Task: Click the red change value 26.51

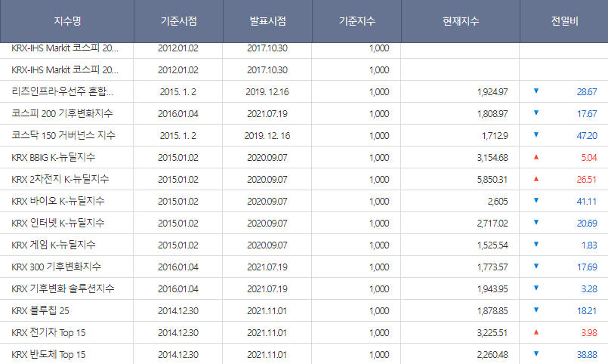Action: 587,180
